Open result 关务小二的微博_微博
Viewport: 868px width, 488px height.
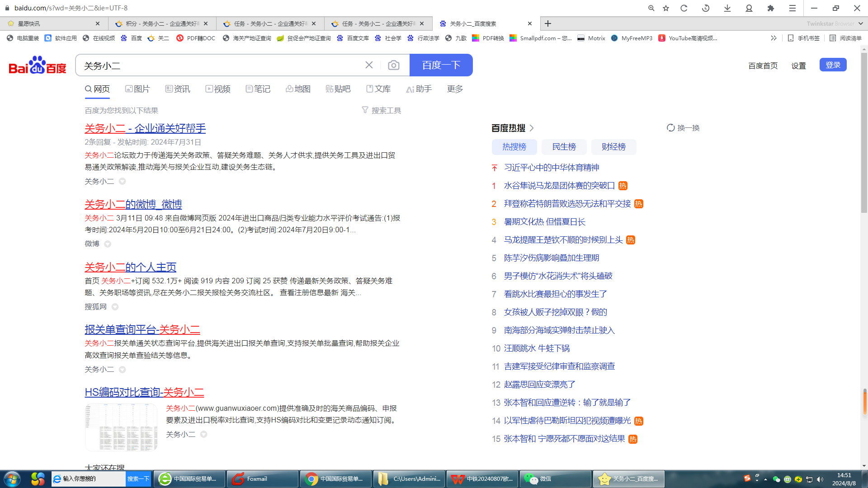point(133,204)
